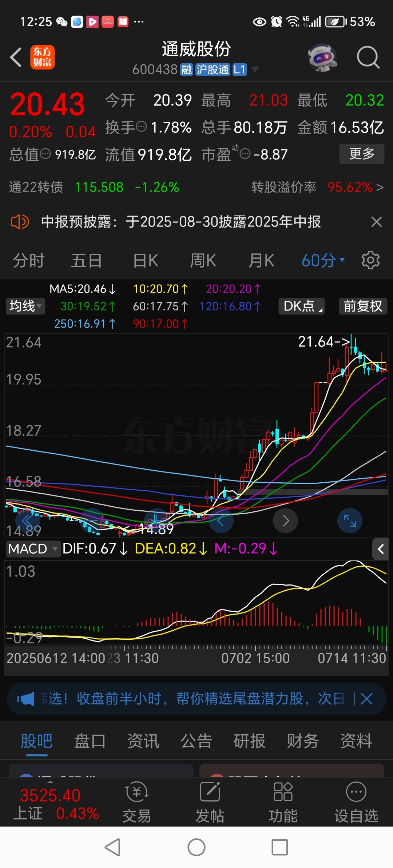Tap the 总值 info face icon

point(45,154)
